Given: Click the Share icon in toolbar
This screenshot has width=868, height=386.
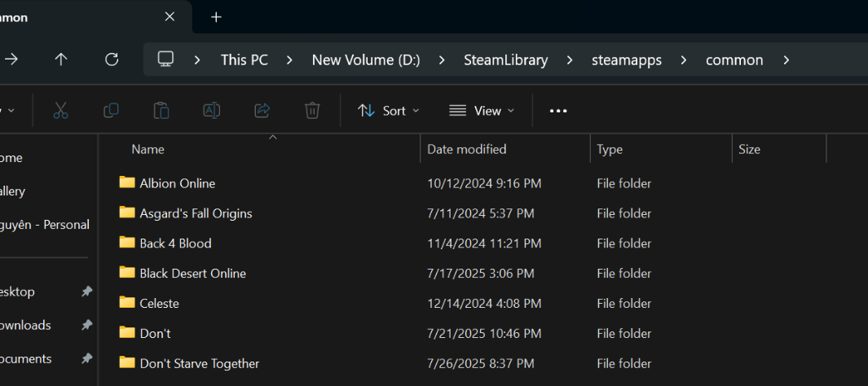Looking at the screenshot, I should 262,111.
